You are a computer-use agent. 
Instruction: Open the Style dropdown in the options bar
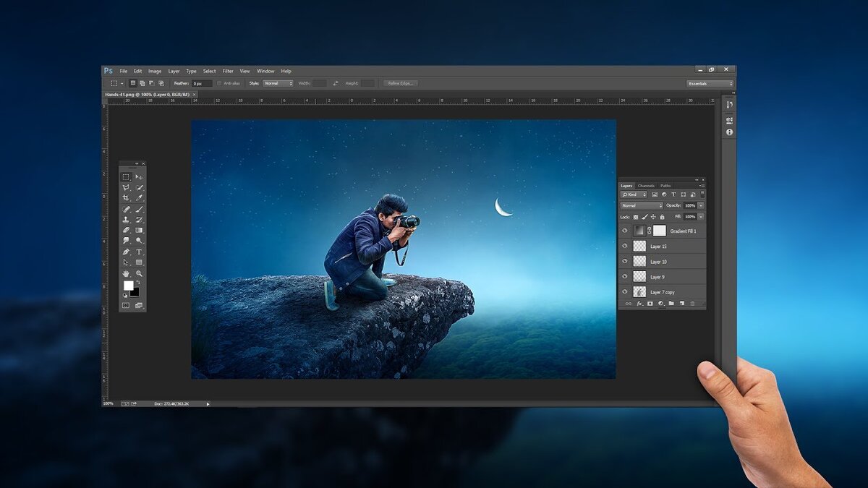(x=278, y=83)
